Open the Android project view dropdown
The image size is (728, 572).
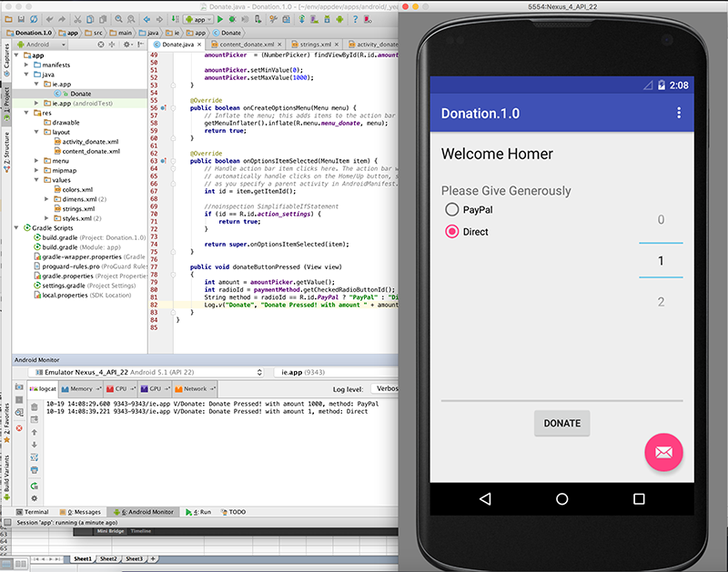pos(40,44)
